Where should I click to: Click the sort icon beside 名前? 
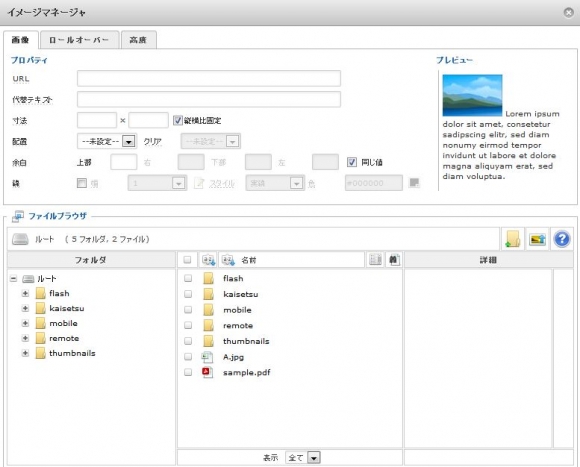[x=228, y=260]
